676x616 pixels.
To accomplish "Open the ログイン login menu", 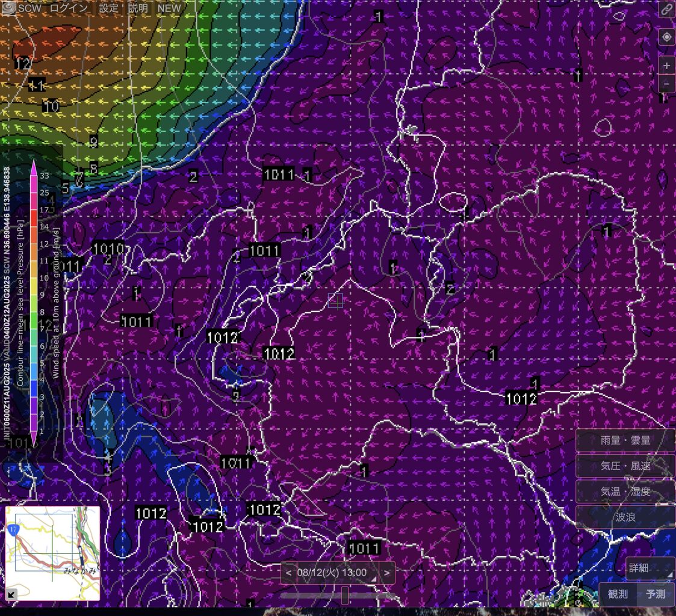I will point(69,8).
